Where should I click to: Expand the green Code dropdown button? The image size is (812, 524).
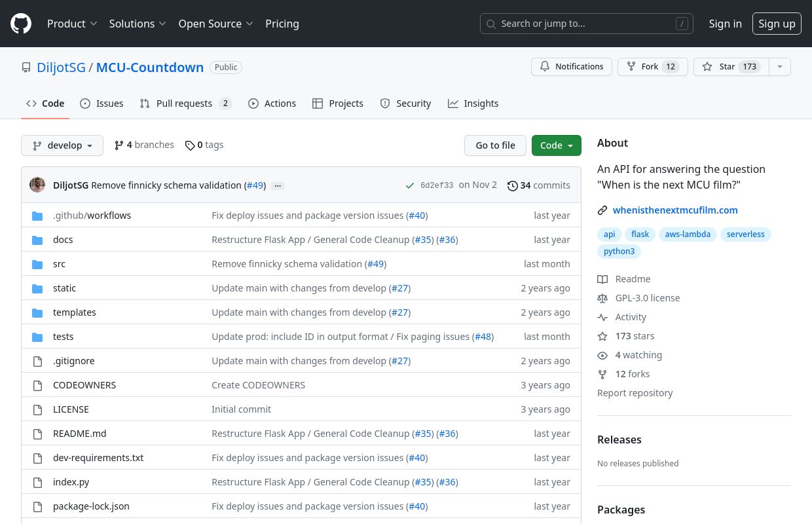point(557,145)
